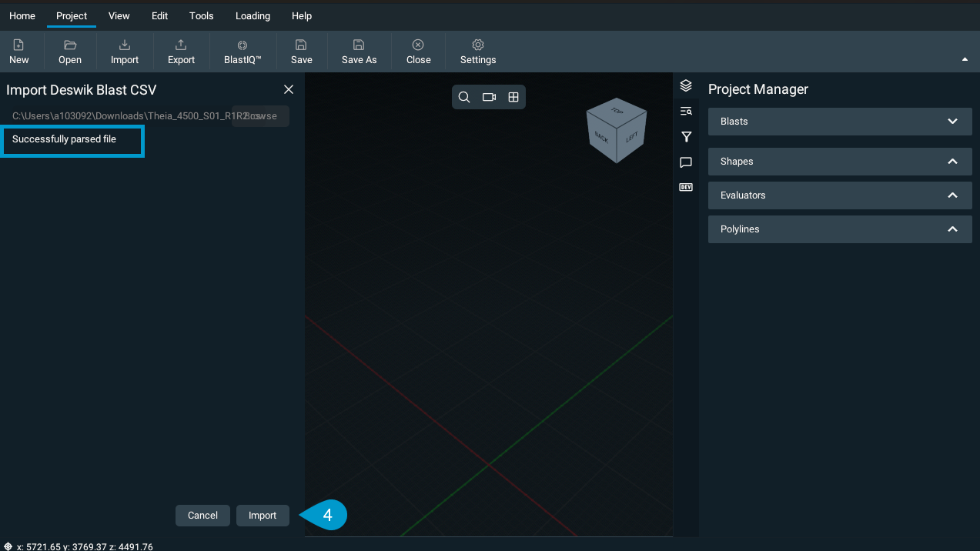The width and height of the screenshot is (980, 551).
Task: Close the Import Deswik Blast CSV panel
Action: [x=289, y=90]
